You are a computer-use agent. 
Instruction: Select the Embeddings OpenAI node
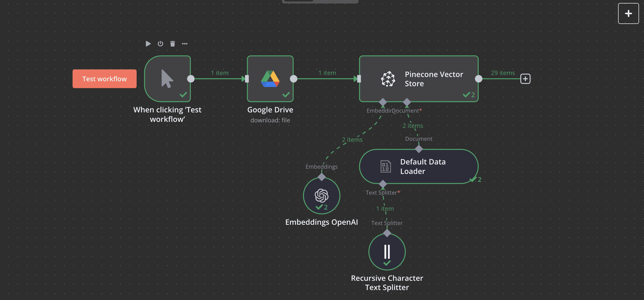[322, 196]
